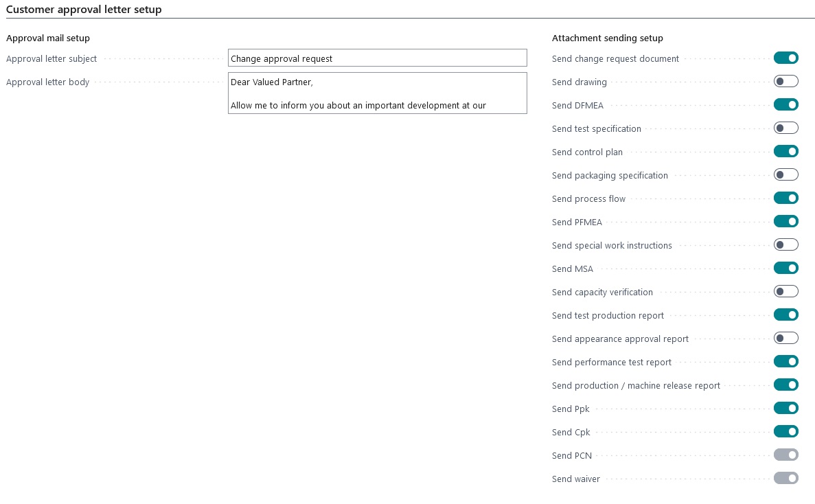Enable Send appearance approval report
The width and height of the screenshot is (815, 504).
tap(785, 339)
